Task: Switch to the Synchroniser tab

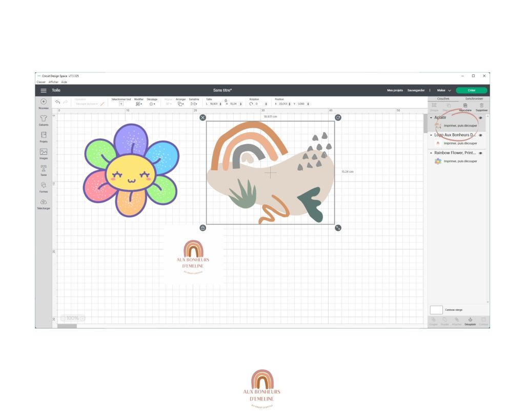Action: pos(474,98)
